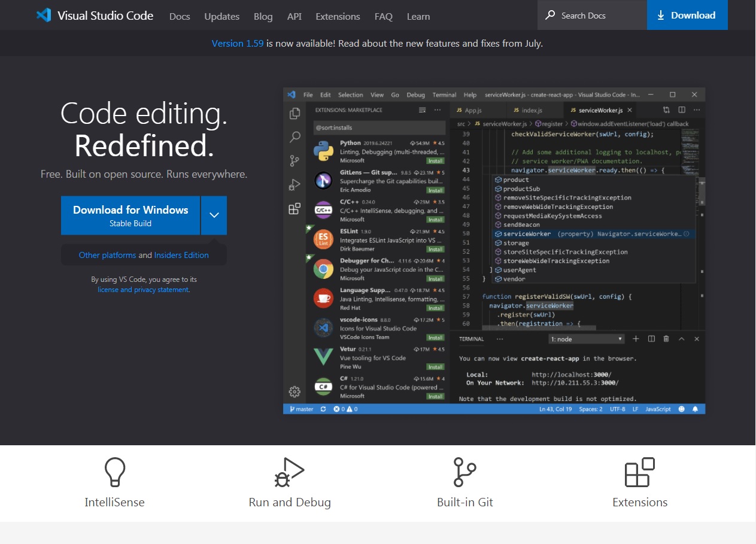
Task: Click the @sort:installs extension search box
Action: click(379, 127)
